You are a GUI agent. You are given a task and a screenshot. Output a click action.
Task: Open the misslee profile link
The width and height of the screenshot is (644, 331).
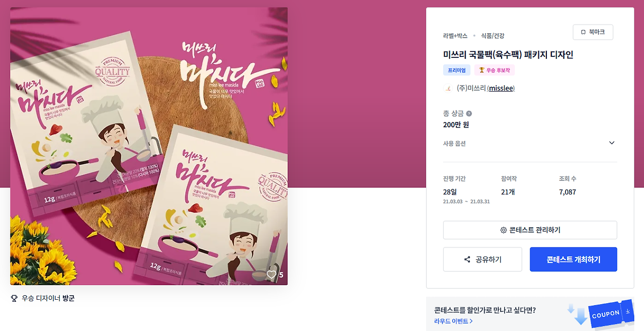pos(501,88)
